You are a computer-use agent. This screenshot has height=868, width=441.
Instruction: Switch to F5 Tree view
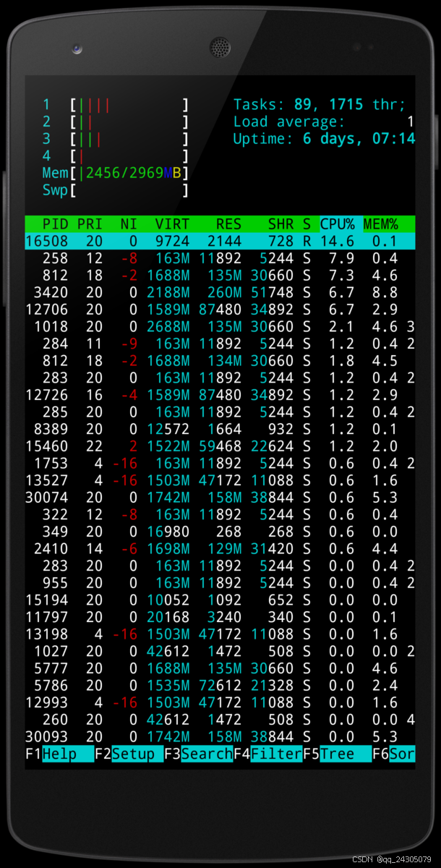tap(338, 754)
